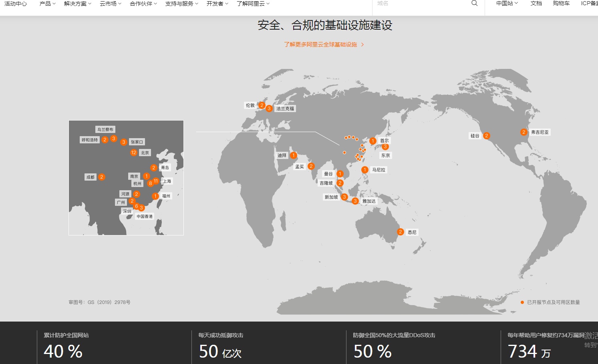Image resolution: width=598 pixels, height=364 pixels.
Task: Open the 中国站 region dropdown
Action: 507,4
